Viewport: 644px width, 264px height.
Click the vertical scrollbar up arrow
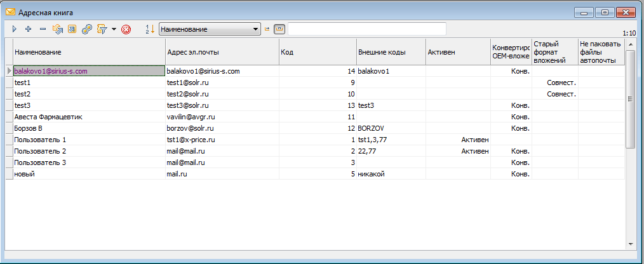631,43
